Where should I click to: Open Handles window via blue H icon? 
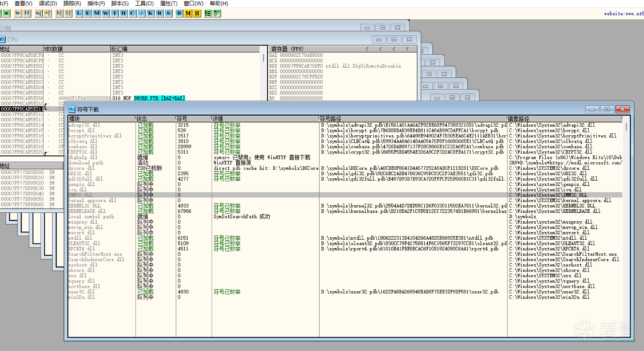124,13
